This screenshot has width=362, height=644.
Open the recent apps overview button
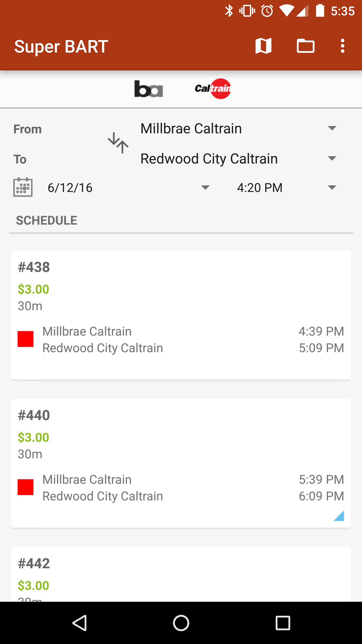[x=283, y=623]
